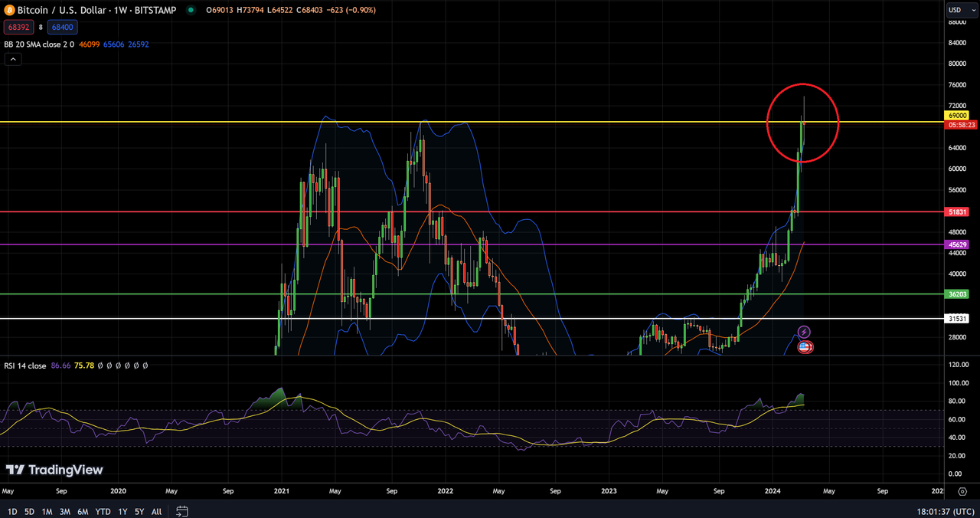This screenshot has height=518, width=980.
Task: Click the green 36203 price line label
Action: (x=958, y=293)
